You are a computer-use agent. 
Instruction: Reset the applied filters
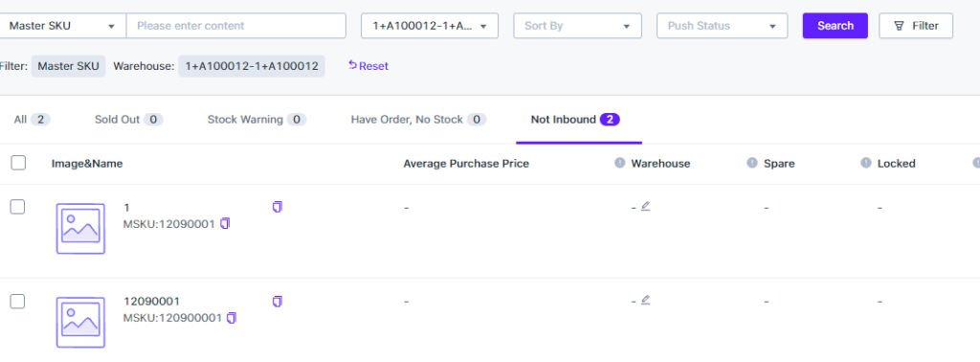click(x=368, y=66)
